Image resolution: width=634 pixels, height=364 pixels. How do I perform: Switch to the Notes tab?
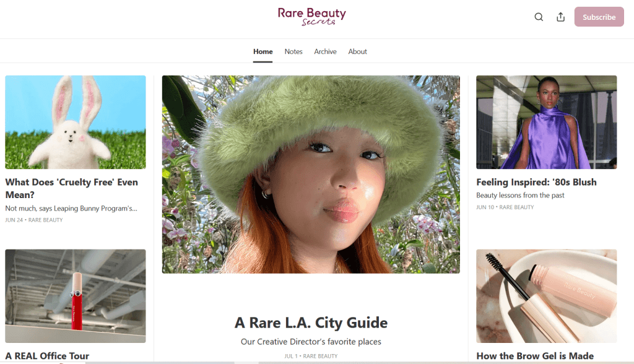(x=293, y=51)
